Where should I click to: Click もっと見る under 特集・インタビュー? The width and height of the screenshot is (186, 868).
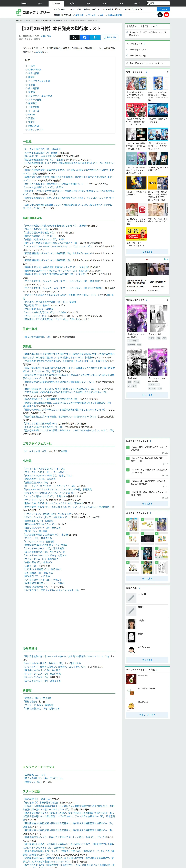(147, 252)
